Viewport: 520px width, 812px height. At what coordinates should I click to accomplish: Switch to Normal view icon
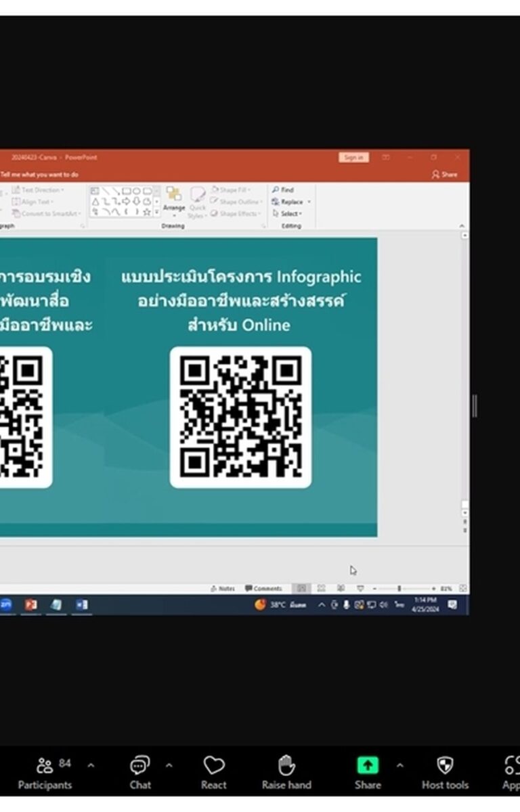pos(302,589)
